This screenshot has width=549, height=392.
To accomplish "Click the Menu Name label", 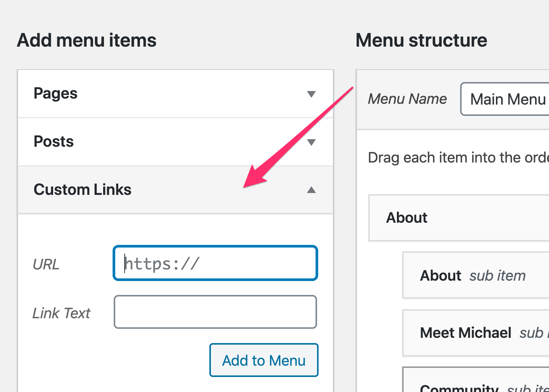I will (407, 99).
